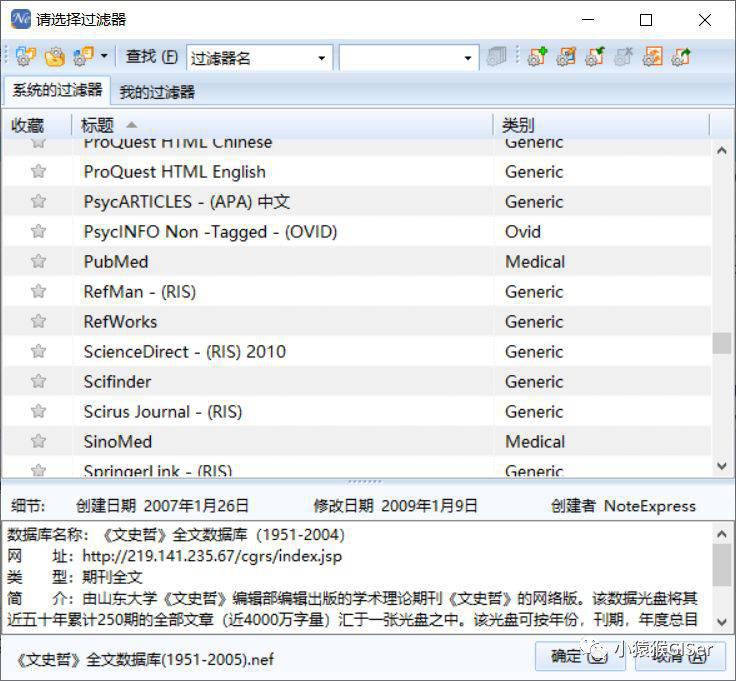
Task: Click the grayed-out stacked pages search icon
Action: 497,58
